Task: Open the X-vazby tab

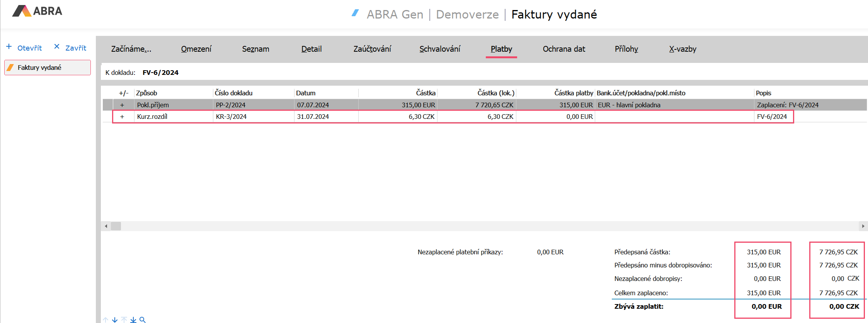Action: pos(682,49)
